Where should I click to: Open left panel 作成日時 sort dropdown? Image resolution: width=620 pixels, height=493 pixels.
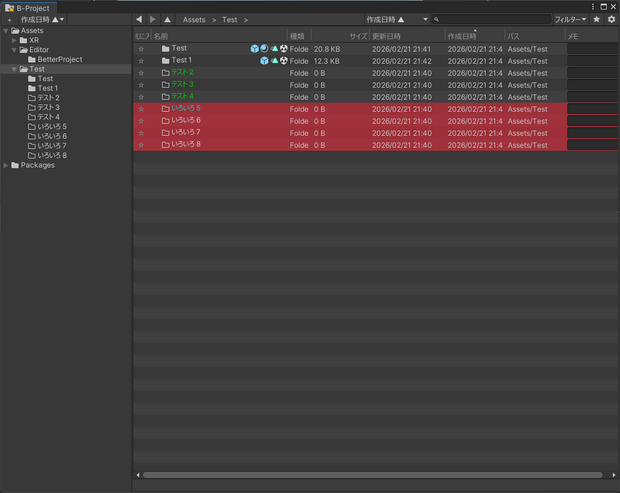coord(42,19)
